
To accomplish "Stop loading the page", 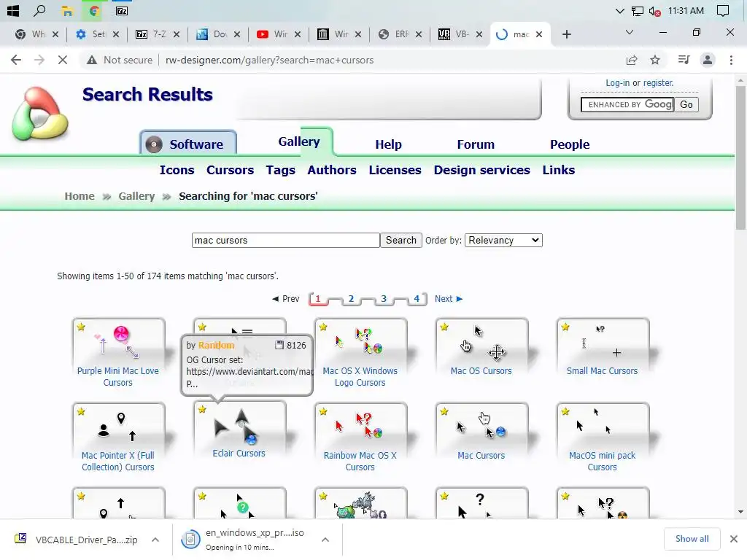I will coord(63,60).
